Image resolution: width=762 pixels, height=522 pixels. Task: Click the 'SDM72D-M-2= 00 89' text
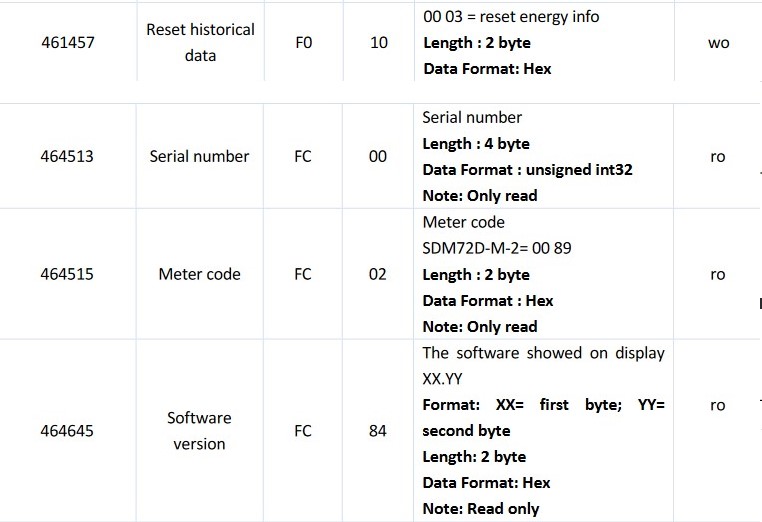497,248
